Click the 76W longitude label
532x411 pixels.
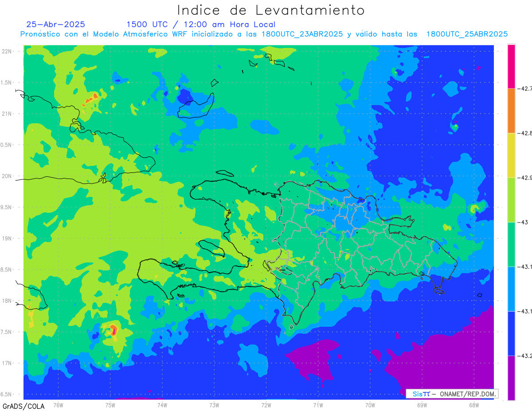pyautogui.click(x=58, y=405)
